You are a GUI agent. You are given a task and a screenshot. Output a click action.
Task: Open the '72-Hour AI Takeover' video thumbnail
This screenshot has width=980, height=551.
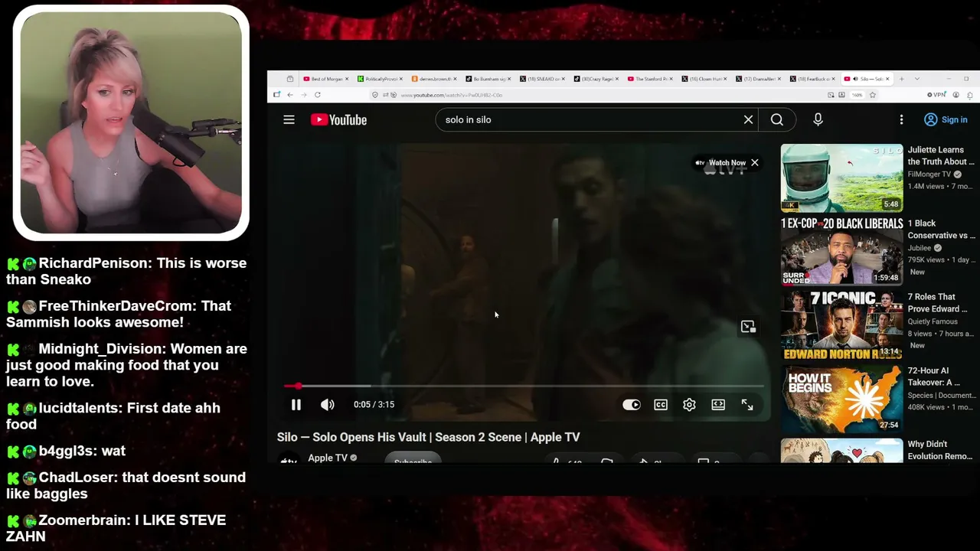[x=841, y=398]
